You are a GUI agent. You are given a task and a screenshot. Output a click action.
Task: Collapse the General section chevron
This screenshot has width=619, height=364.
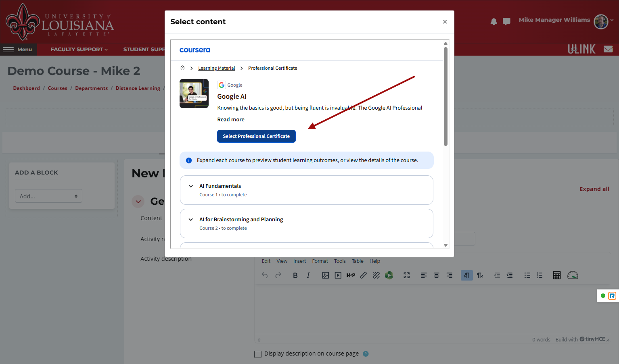(x=138, y=202)
